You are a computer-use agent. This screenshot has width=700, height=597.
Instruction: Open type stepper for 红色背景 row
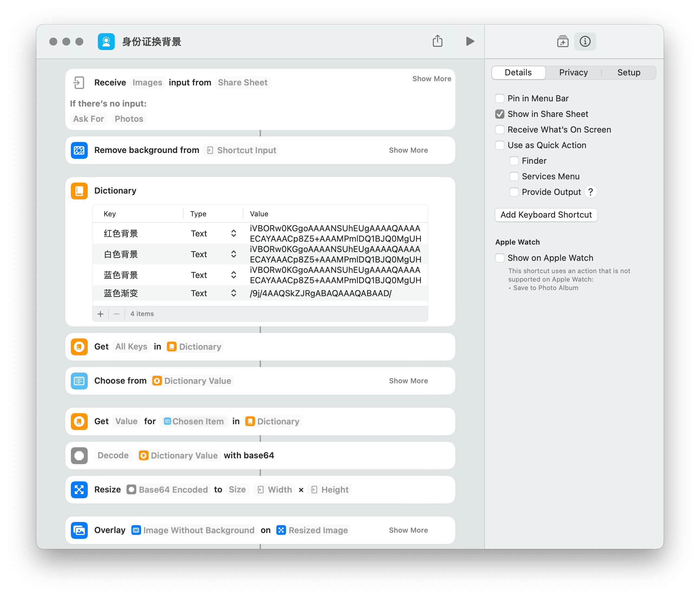233,234
